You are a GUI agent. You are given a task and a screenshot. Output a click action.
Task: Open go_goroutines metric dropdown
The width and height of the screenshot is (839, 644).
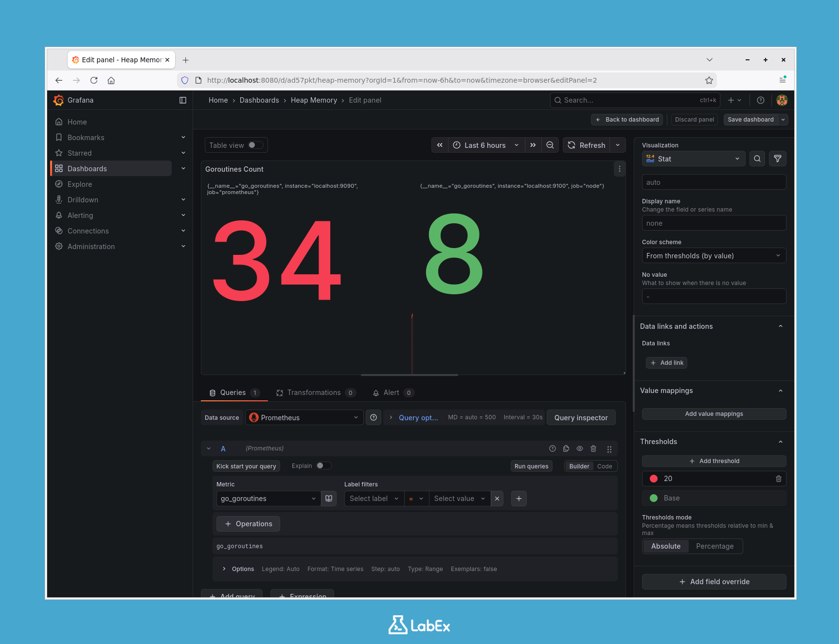tap(268, 499)
